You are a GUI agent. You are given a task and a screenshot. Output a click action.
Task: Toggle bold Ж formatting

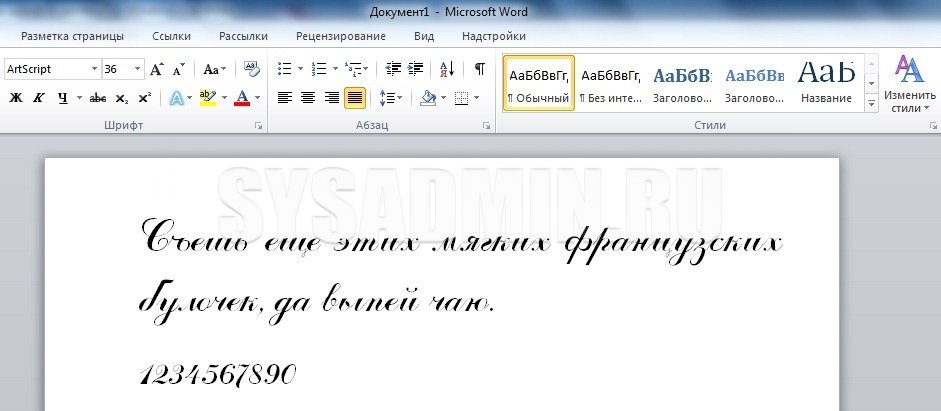(16, 98)
